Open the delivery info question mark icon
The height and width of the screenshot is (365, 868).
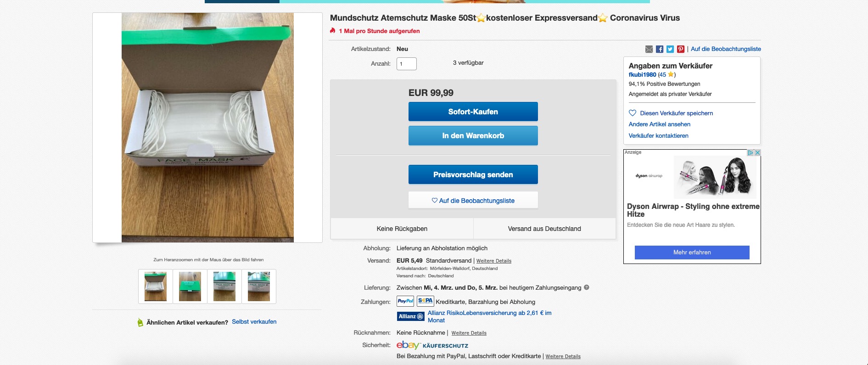pos(587,288)
